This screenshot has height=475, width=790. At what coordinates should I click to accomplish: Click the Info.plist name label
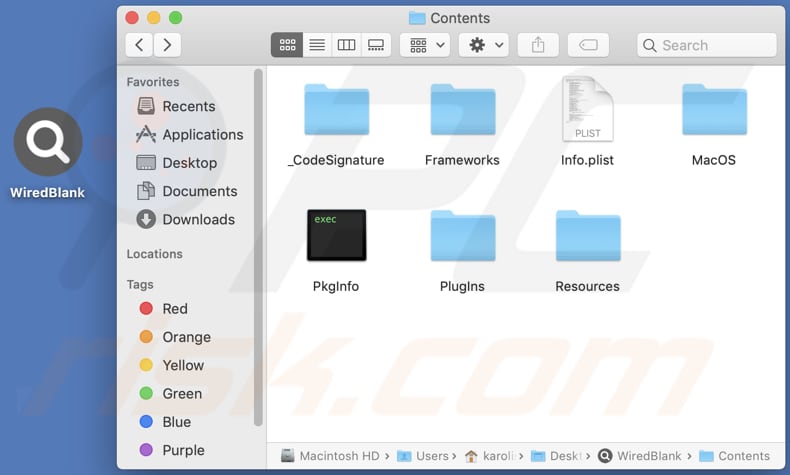(x=587, y=160)
